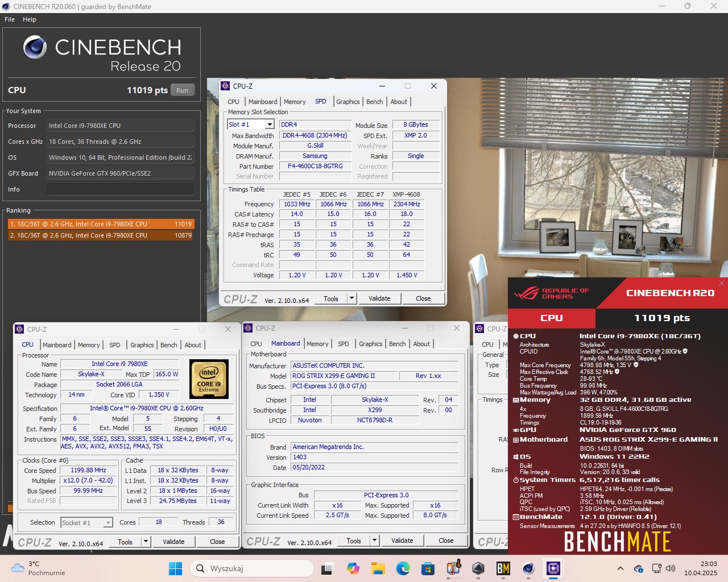Open the clock showing 23:03
Screen dimensions: 728x582
[701, 568]
